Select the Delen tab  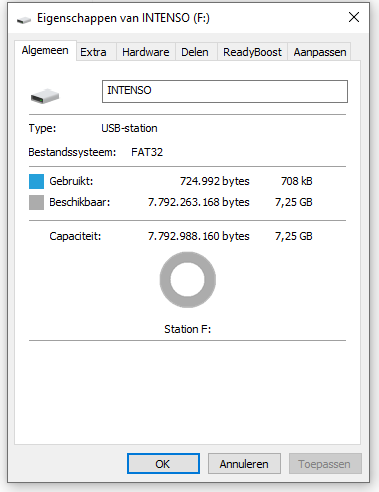[195, 52]
